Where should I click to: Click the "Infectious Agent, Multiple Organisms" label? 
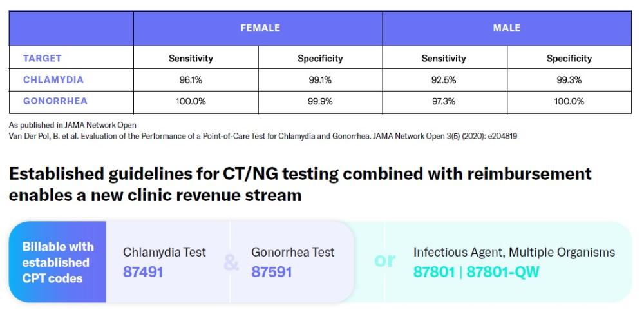pos(514,252)
